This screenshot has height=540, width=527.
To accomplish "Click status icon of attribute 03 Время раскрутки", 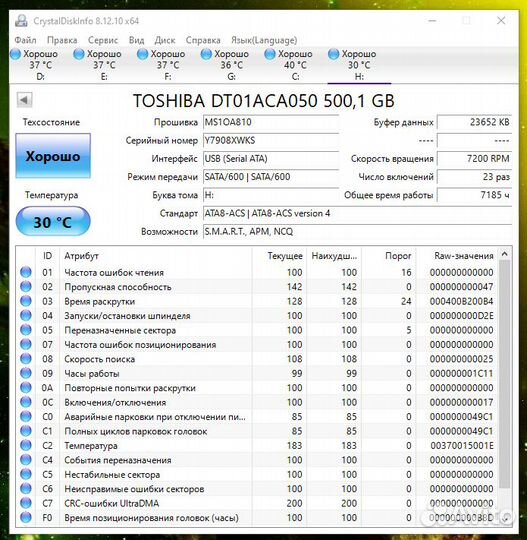I will pos(26,301).
